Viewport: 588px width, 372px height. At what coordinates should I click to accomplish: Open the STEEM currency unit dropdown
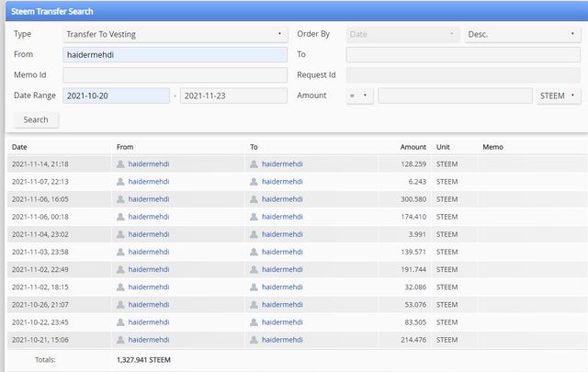(x=559, y=96)
